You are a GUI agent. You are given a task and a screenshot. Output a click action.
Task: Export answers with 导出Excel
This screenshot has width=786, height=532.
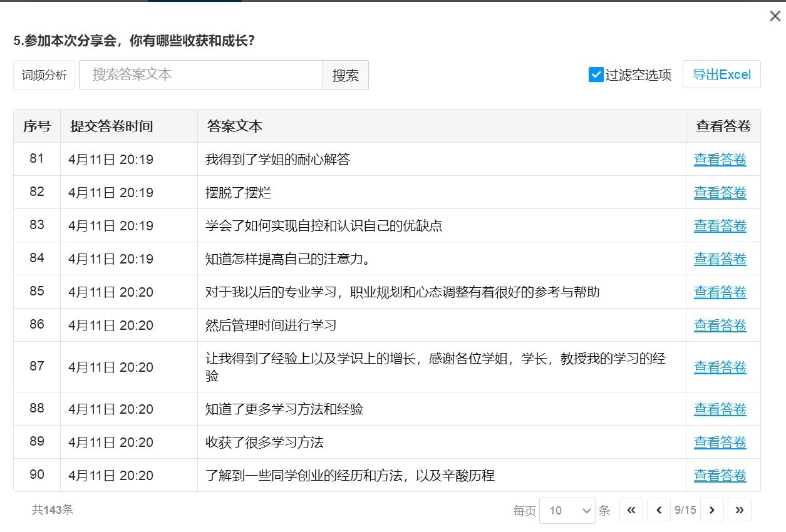point(721,74)
